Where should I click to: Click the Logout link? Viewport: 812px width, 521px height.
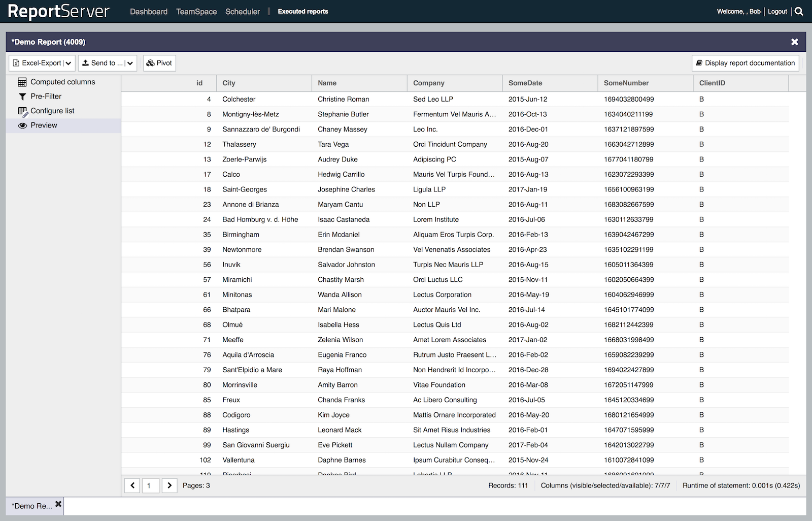[x=777, y=11]
